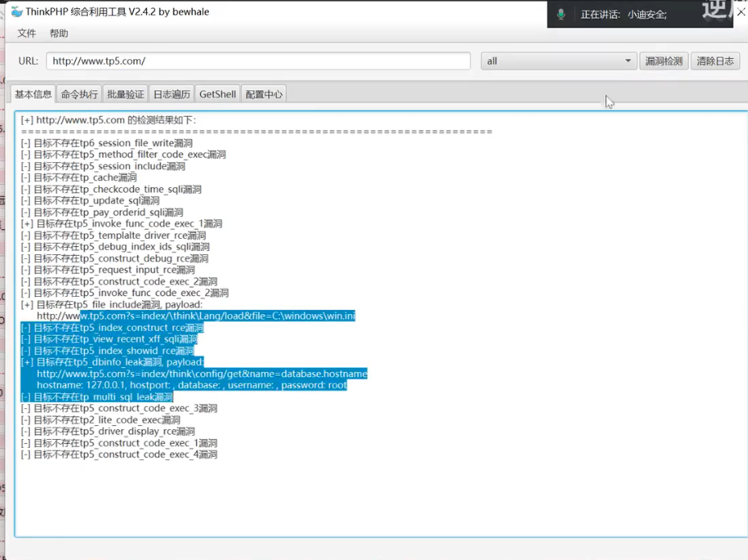Click the win.ini file include payload URL
Screen dimensions: 748x560
coord(196,316)
